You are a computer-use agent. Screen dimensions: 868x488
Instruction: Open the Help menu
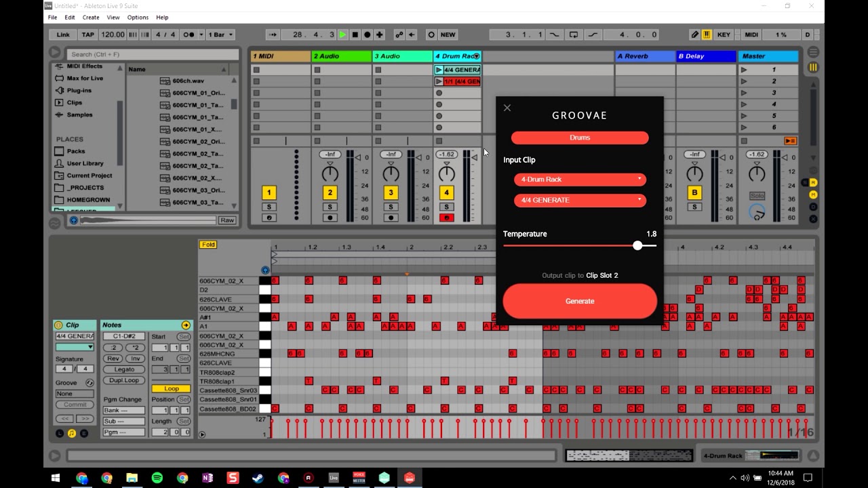(162, 17)
